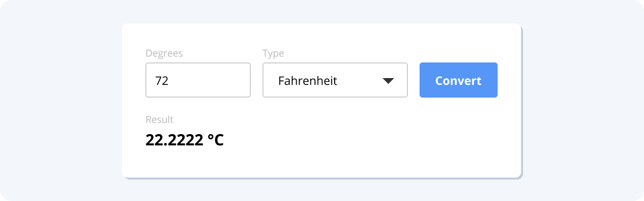Click the black triangle caret icon
This screenshot has width=644, height=201.
coord(388,80)
